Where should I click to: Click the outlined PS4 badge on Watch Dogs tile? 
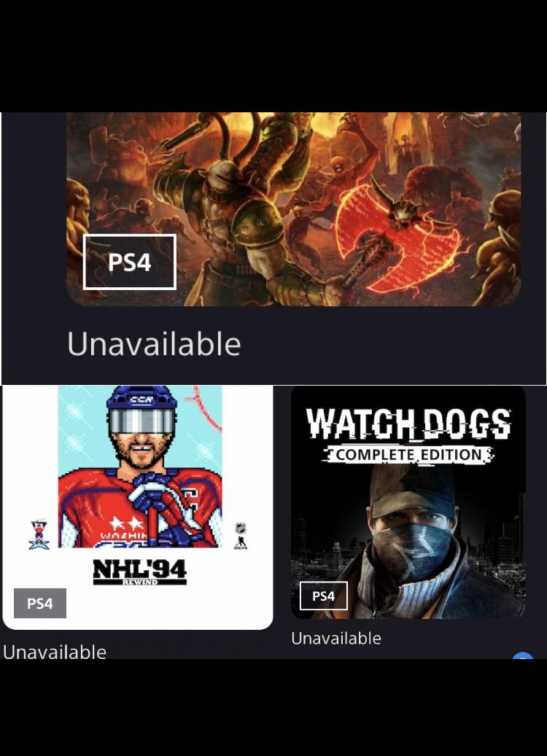(324, 596)
